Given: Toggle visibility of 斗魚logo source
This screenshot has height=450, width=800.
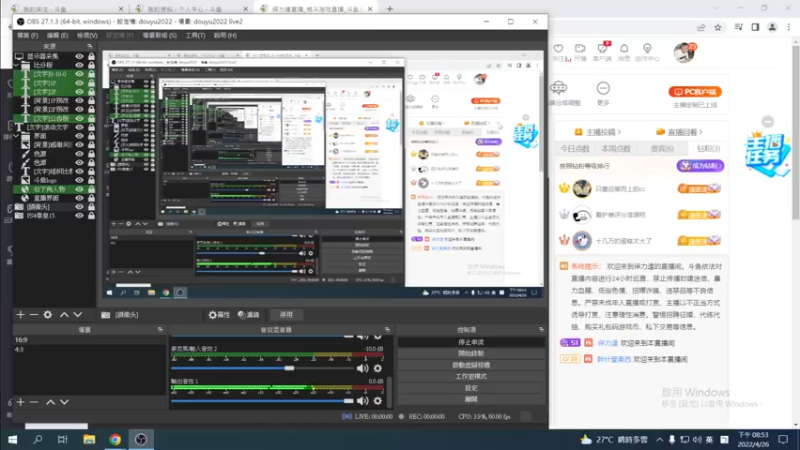Looking at the screenshot, I should tap(79, 180).
